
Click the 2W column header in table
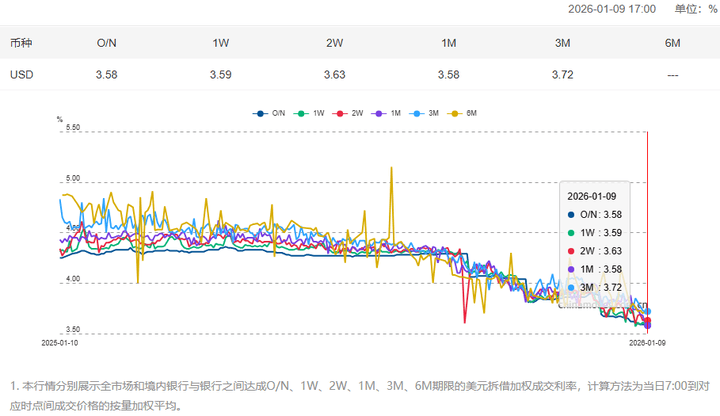335,43
